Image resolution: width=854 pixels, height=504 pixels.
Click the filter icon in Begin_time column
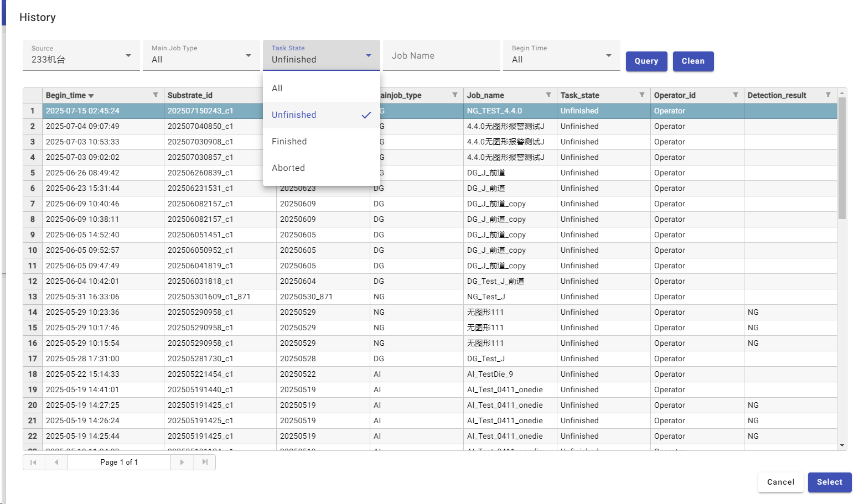156,95
